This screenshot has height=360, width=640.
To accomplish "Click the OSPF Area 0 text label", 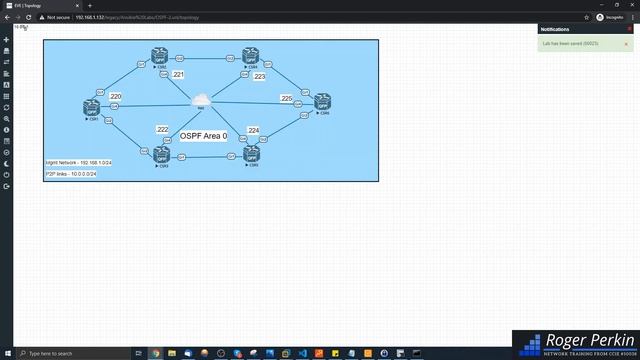I will pyautogui.click(x=204, y=136).
